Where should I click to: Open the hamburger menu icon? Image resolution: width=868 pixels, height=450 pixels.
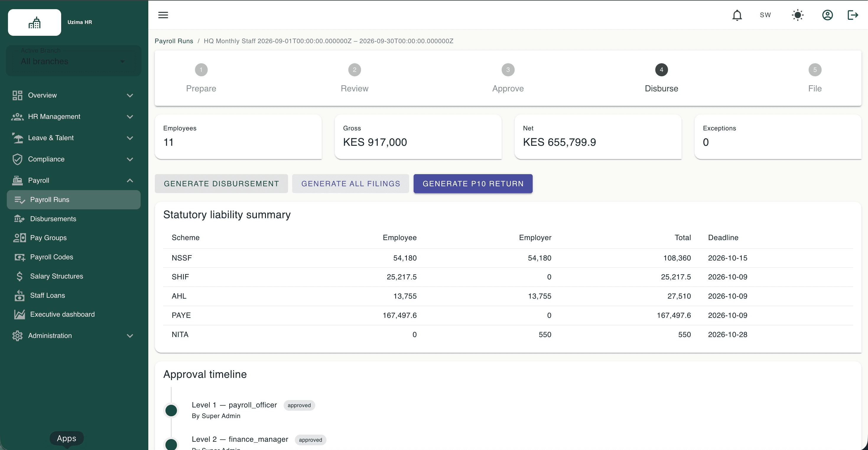click(163, 15)
